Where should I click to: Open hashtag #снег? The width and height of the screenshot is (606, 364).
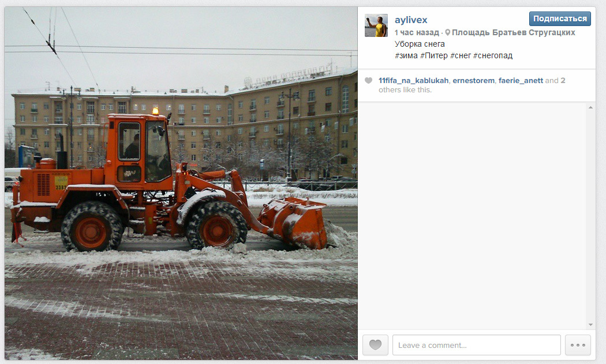pyautogui.click(x=461, y=55)
